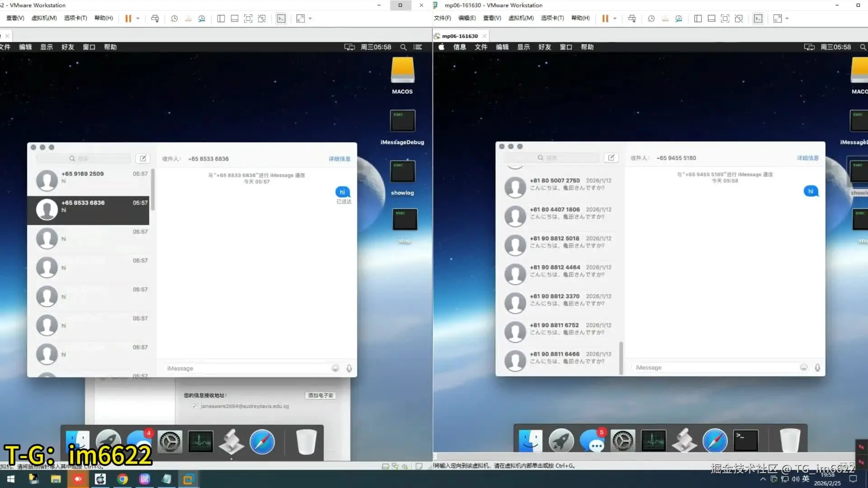Screen dimensions: 868x488
Task: Open Messages app with badge 5 in right dock
Action: [592, 441]
